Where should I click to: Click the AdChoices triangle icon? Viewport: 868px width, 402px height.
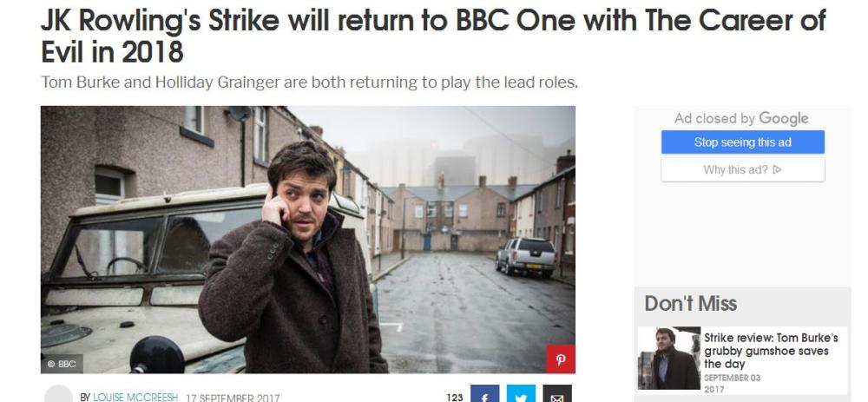click(777, 169)
